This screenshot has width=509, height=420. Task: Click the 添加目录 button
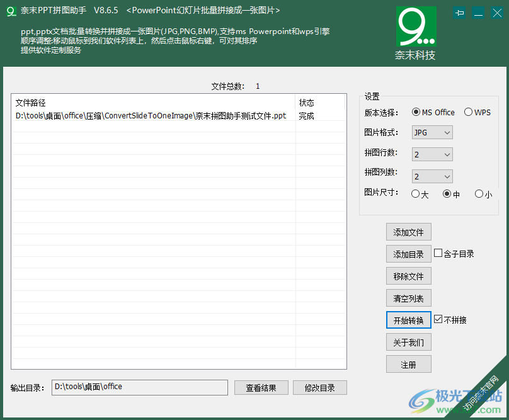[x=408, y=254]
